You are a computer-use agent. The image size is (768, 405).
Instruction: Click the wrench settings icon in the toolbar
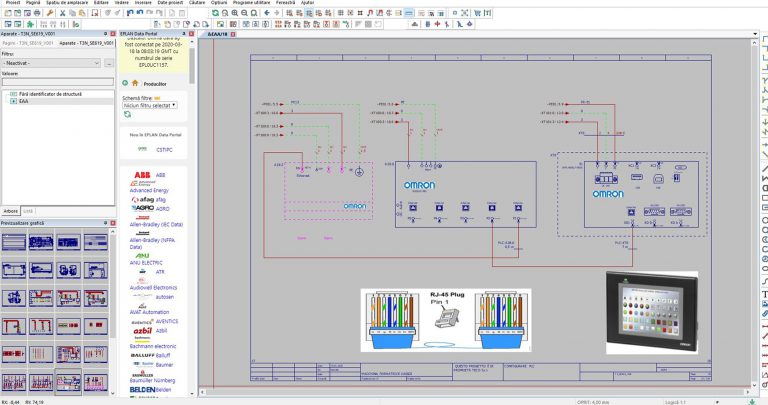pos(49,13)
